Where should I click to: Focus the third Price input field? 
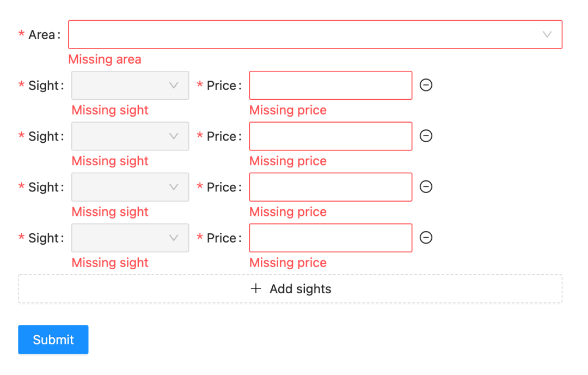point(330,187)
